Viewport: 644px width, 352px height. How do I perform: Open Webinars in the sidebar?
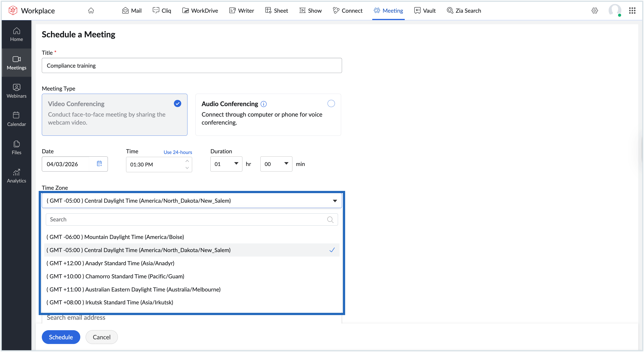(16, 91)
